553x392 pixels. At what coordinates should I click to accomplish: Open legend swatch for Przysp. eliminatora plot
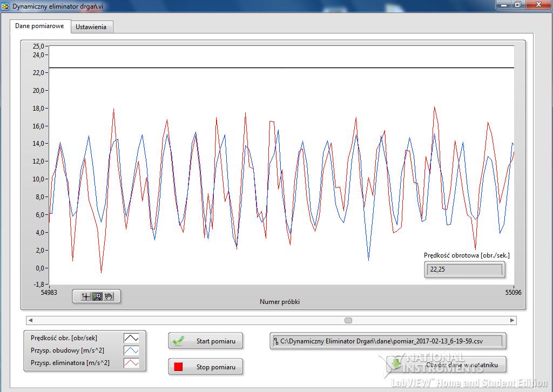point(131,363)
